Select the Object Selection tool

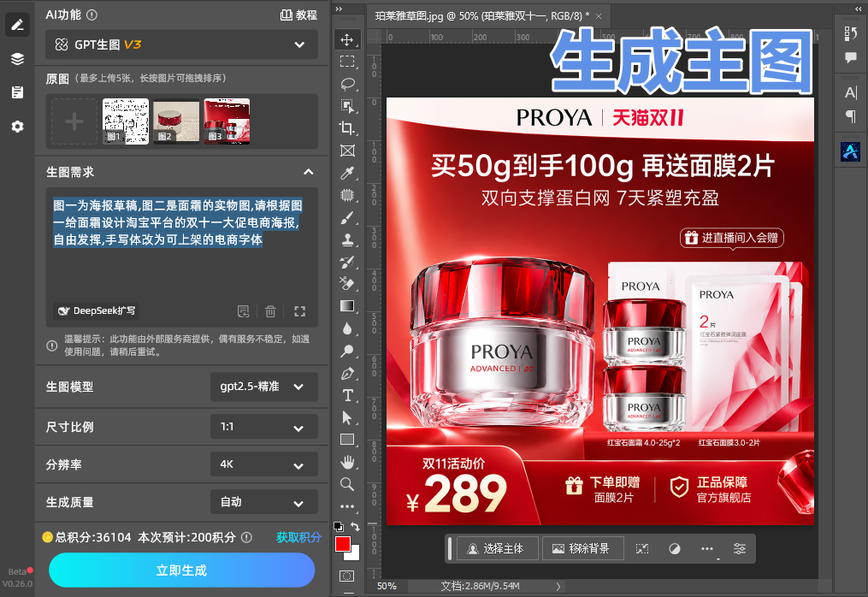click(347, 106)
